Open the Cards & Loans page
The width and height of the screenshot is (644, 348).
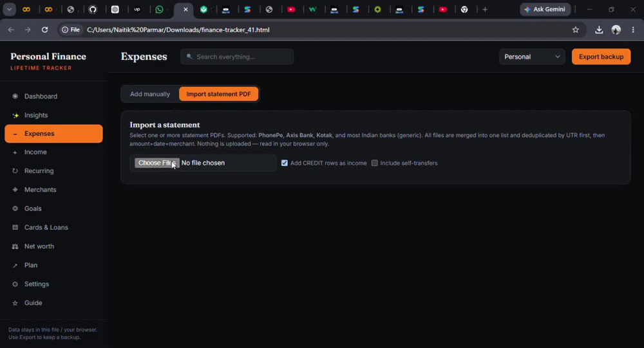(x=54, y=227)
